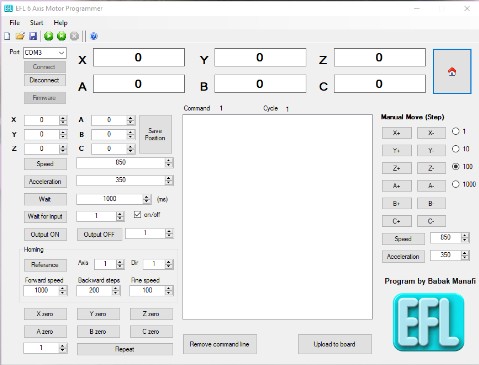Image resolution: width=479 pixels, height=365 pixels.
Task: Click the second green icon beside play
Action: point(61,36)
